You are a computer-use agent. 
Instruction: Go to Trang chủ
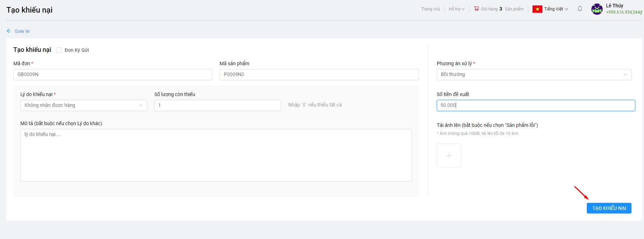431,9
